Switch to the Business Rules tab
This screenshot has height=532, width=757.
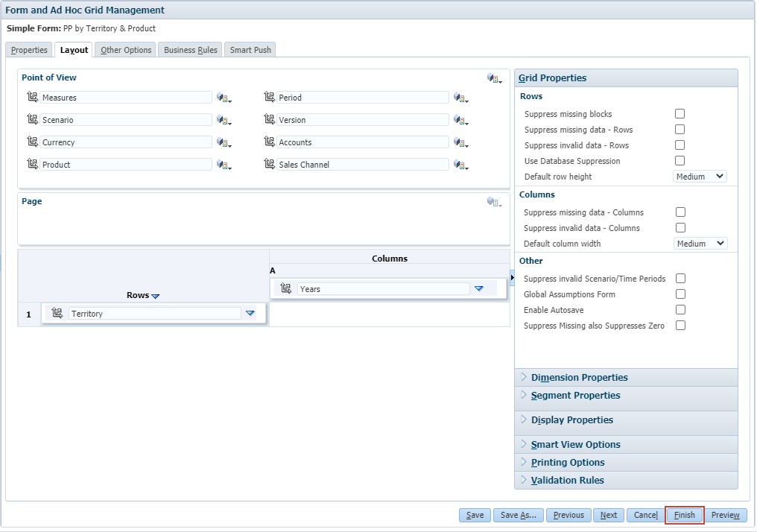[191, 50]
